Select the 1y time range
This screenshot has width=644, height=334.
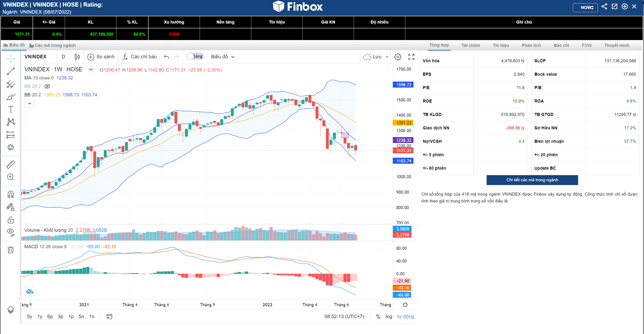40,317
